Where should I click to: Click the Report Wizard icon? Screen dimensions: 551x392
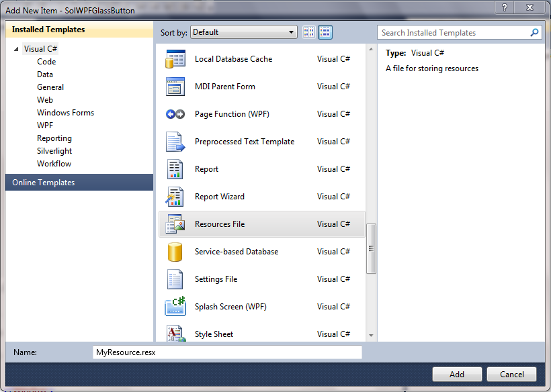click(x=175, y=197)
